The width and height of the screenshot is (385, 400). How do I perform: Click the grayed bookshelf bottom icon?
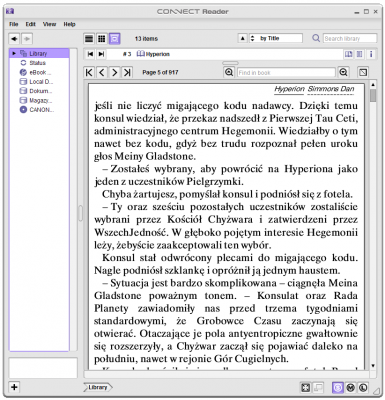318,388
